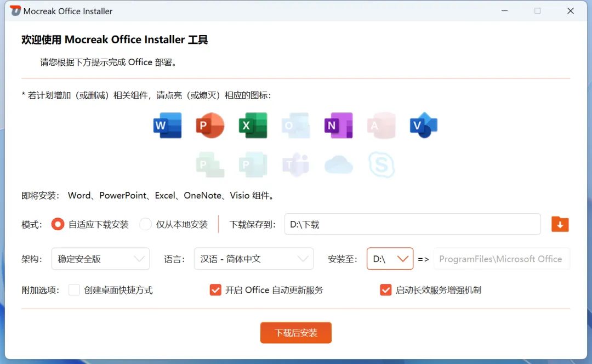Select 自适应下载安装 mode radio button

point(58,224)
